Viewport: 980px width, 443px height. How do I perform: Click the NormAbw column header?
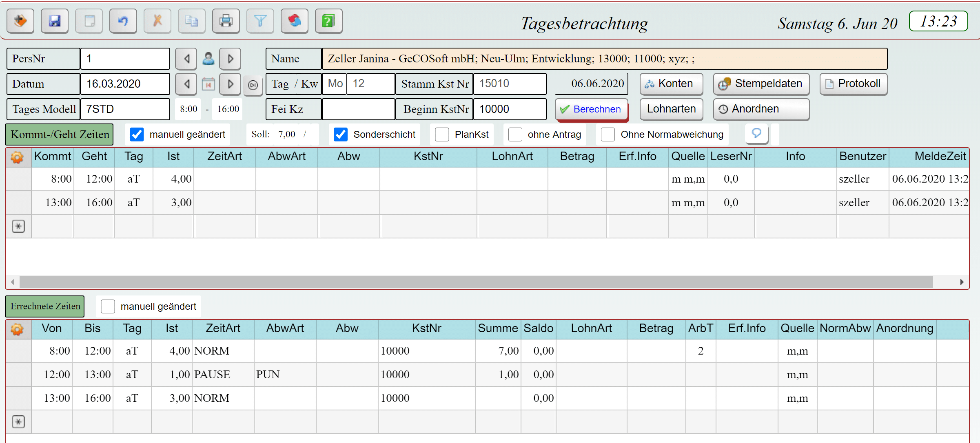(845, 329)
